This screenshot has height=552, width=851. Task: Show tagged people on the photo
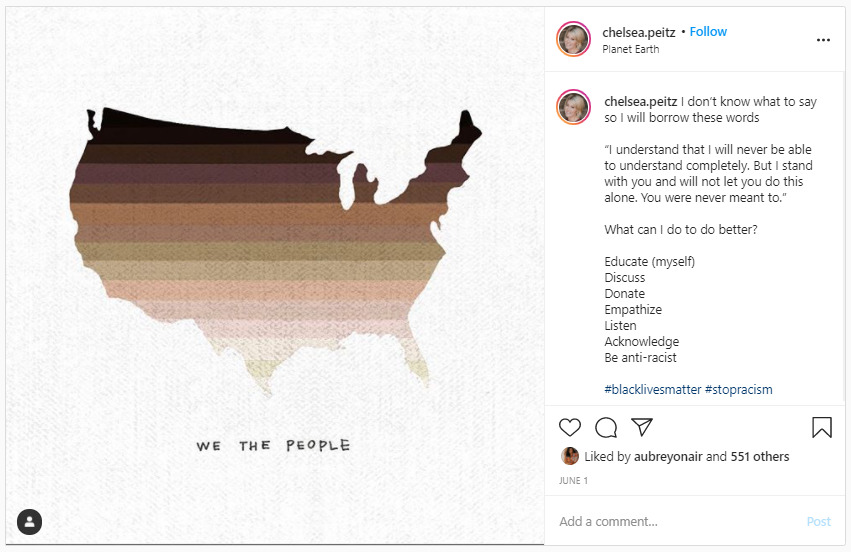(x=30, y=522)
